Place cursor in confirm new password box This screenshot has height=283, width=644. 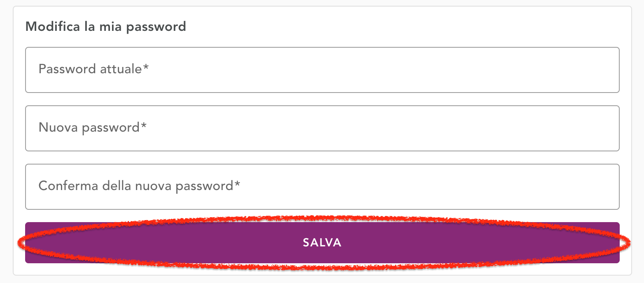[322, 187]
